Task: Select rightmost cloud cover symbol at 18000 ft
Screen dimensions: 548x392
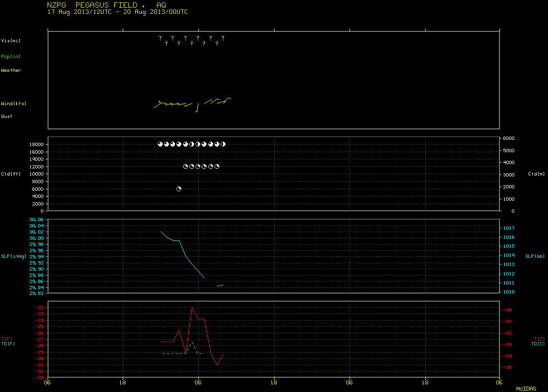Action: pos(223,144)
